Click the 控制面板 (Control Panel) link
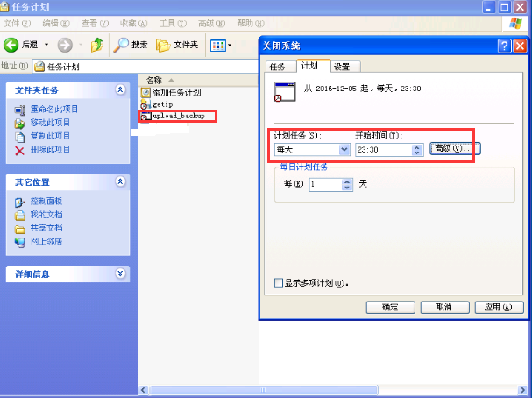This screenshot has width=532, height=398. click(45, 201)
